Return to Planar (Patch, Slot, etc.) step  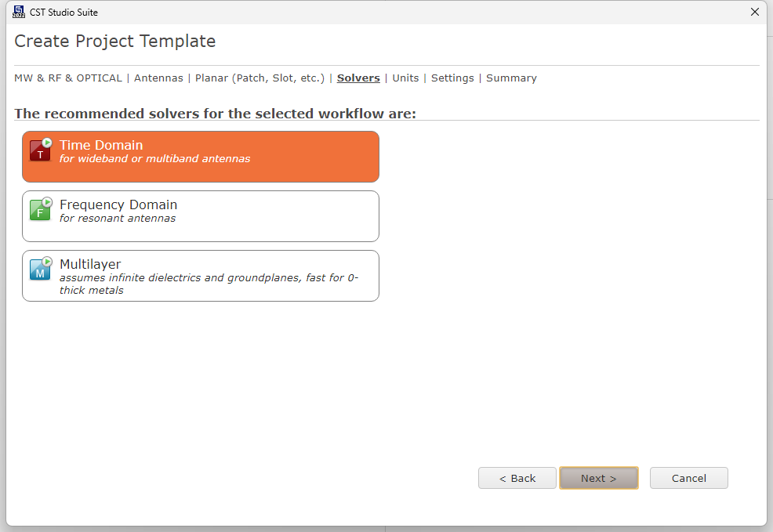coord(259,78)
